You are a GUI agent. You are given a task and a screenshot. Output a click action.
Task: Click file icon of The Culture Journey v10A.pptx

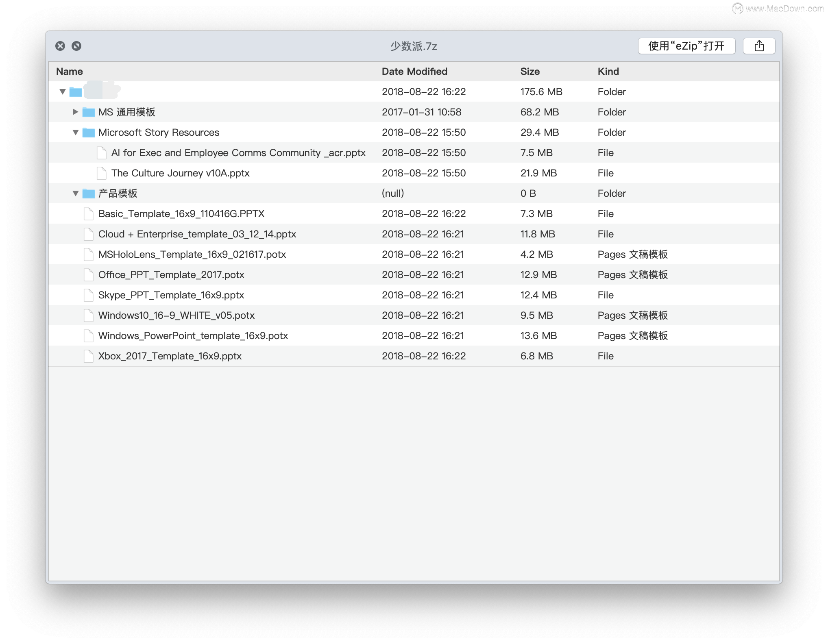102,173
